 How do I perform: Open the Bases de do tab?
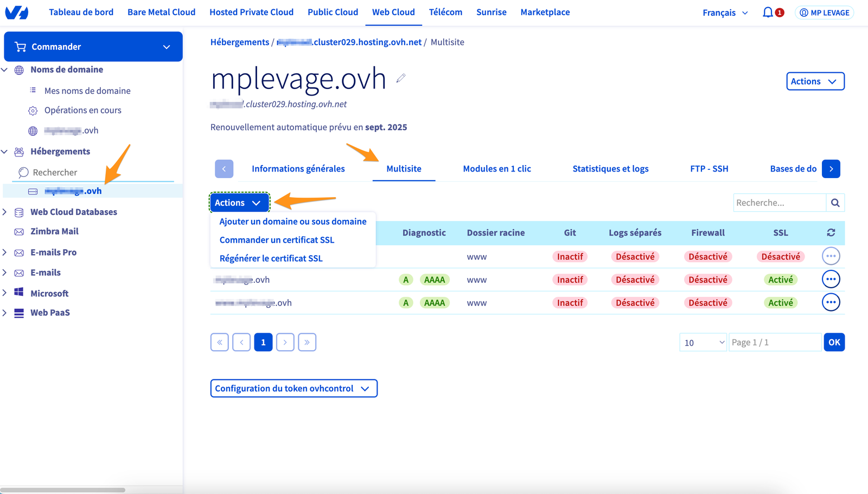point(793,169)
